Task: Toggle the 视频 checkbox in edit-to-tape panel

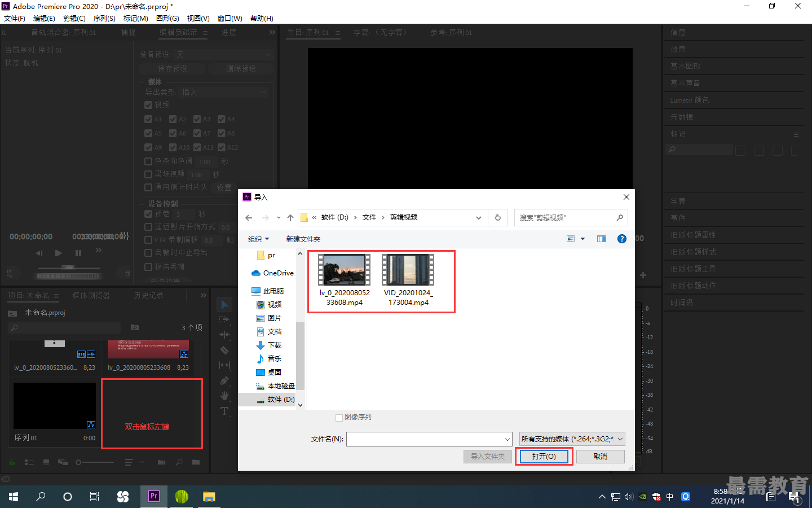Action: (x=148, y=105)
